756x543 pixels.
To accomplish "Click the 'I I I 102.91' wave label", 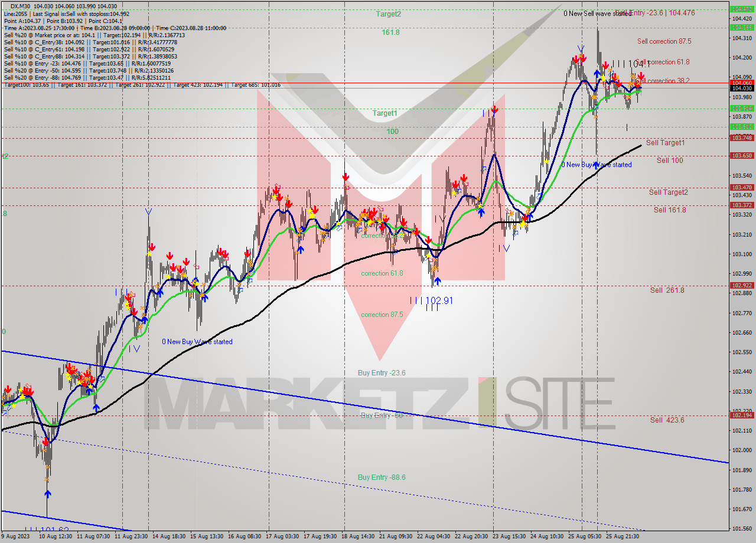I will click(432, 300).
